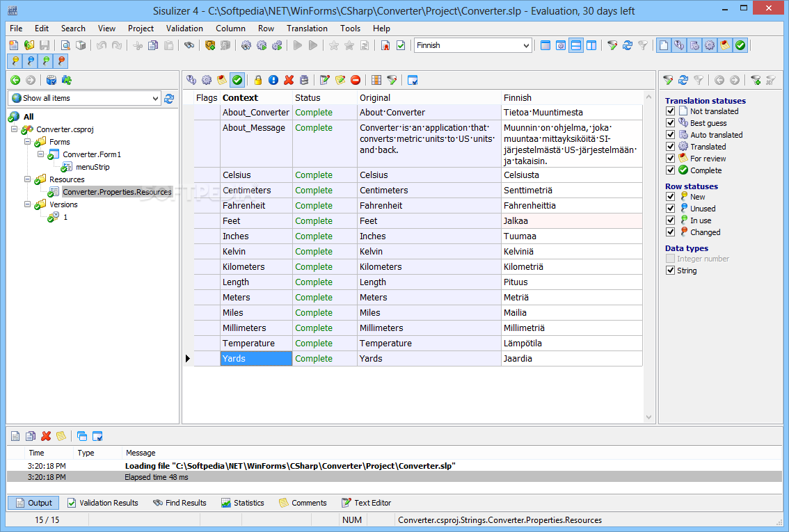Click the blue exclamation mark icon
This screenshot has width=789, height=532.
coord(273,80)
